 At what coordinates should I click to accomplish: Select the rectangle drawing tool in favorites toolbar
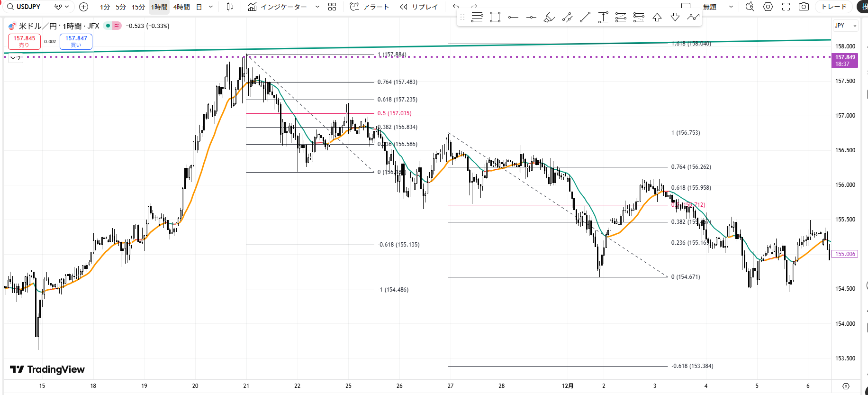(x=495, y=18)
